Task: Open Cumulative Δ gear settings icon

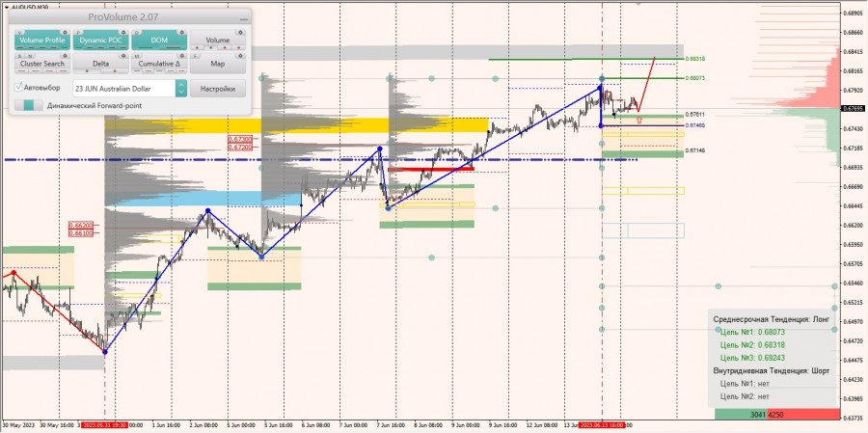Action: 182,56
